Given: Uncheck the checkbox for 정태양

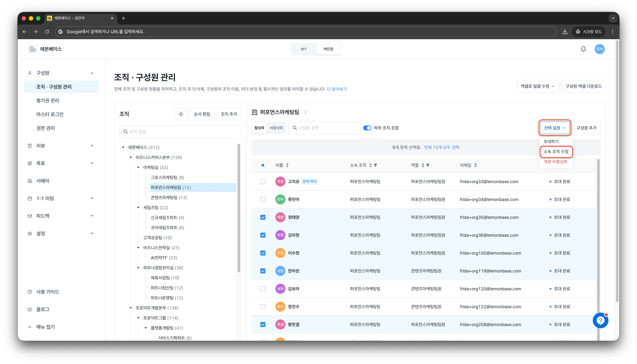Looking at the screenshot, I should 263,217.
